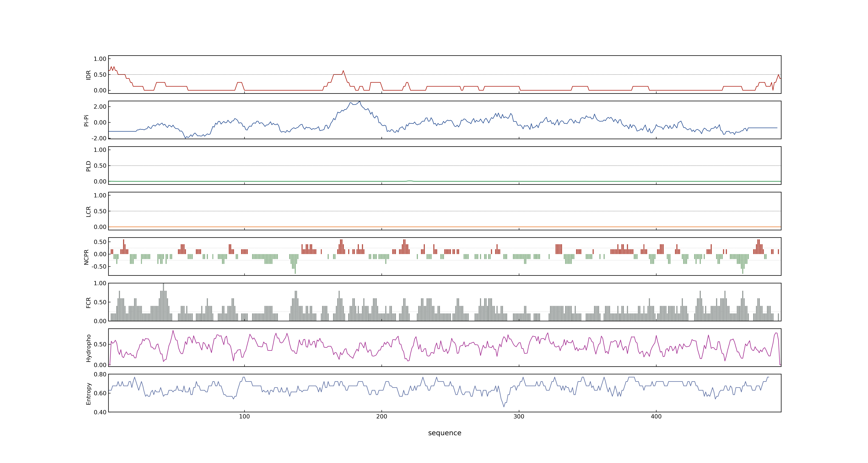Click the 300 tick label on x-axis

(x=519, y=416)
